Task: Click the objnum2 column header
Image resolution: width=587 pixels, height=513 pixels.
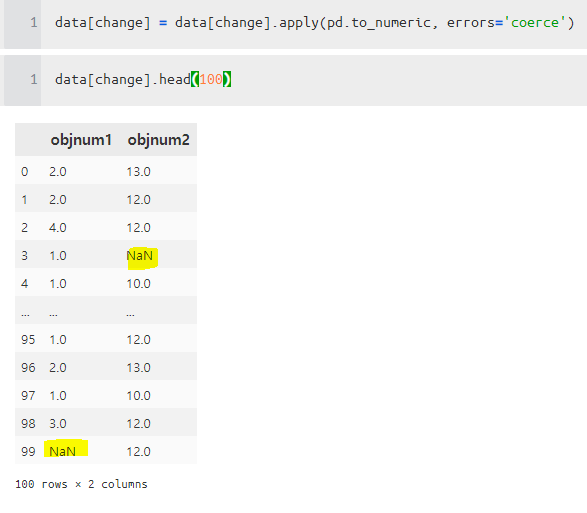Action: [x=158, y=140]
